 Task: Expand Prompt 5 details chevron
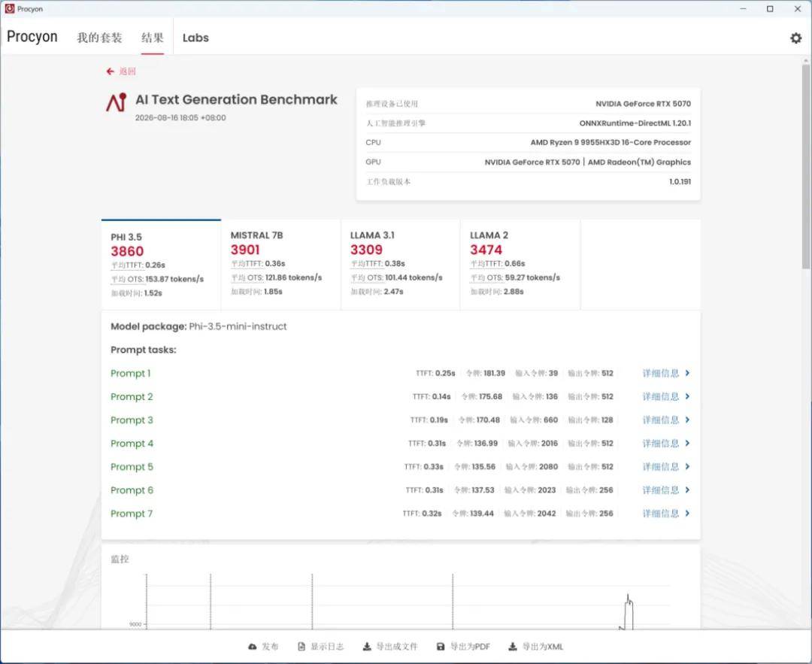(x=687, y=466)
